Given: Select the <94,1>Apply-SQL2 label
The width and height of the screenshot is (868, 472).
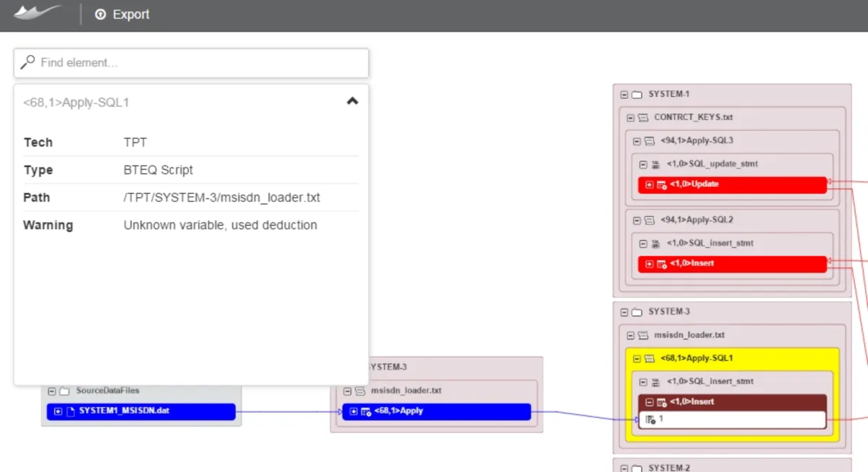Looking at the screenshot, I should pos(697,220).
